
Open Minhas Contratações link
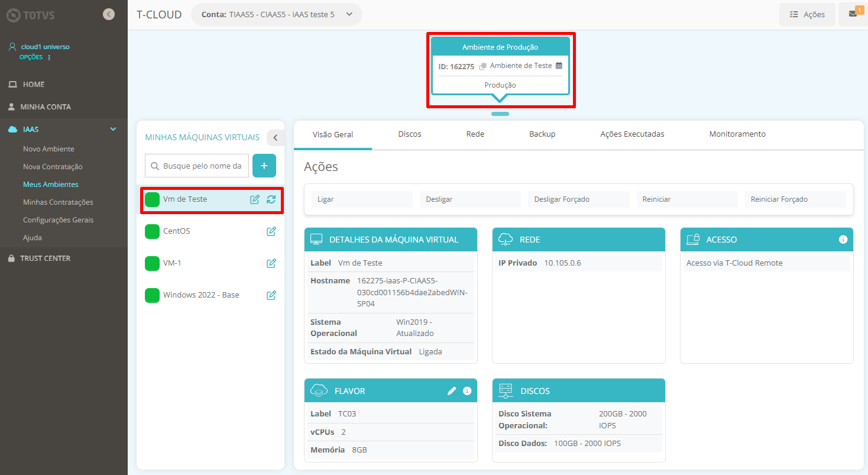(58, 202)
